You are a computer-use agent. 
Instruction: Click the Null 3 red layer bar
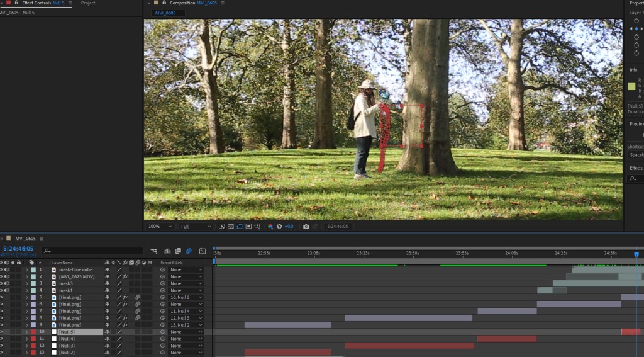point(409,346)
